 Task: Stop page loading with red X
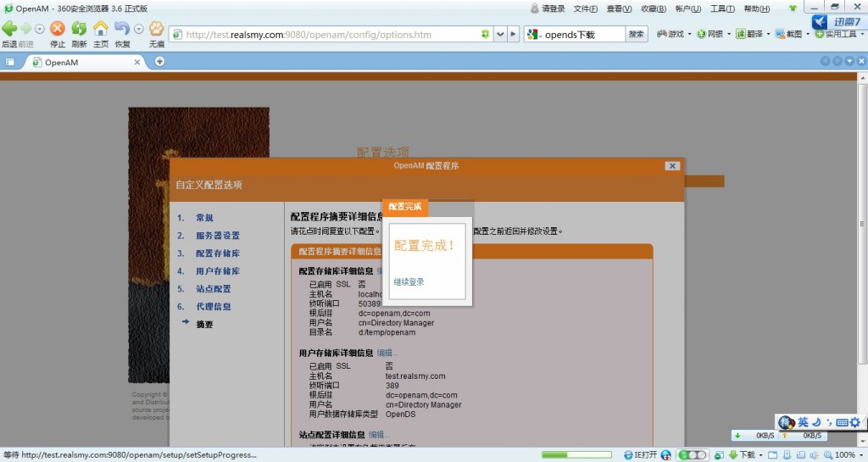(x=58, y=28)
